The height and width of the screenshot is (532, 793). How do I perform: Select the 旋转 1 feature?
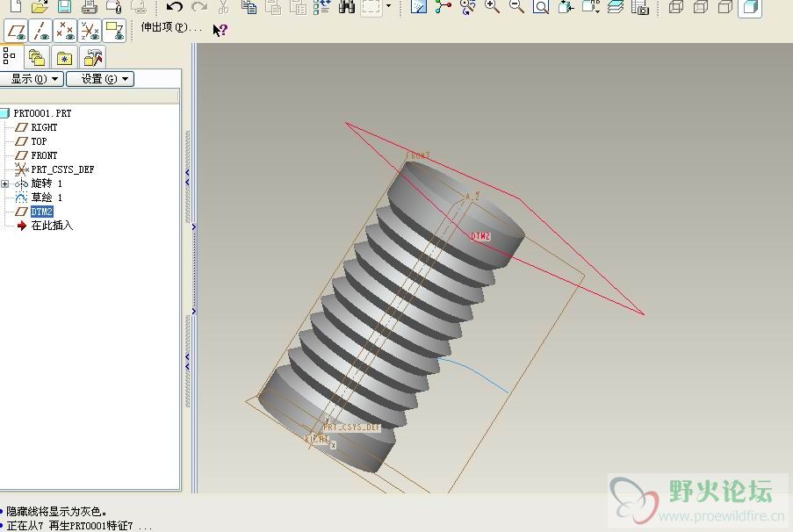[x=47, y=183]
